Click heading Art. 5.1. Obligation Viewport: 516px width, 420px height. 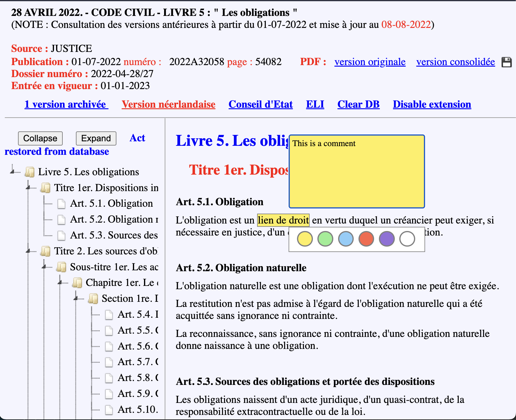click(x=220, y=202)
